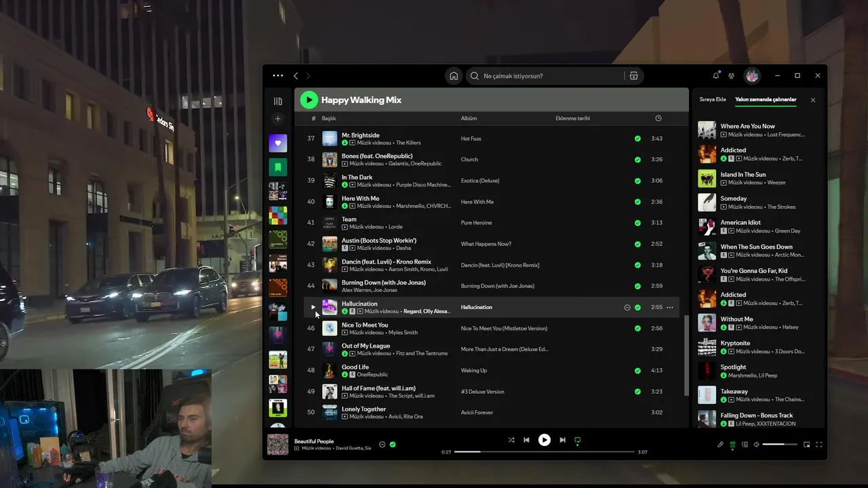Toggle liked checkmark on Nice To Meet You row
The width and height of the screenshot is (868, 488).
637,329
